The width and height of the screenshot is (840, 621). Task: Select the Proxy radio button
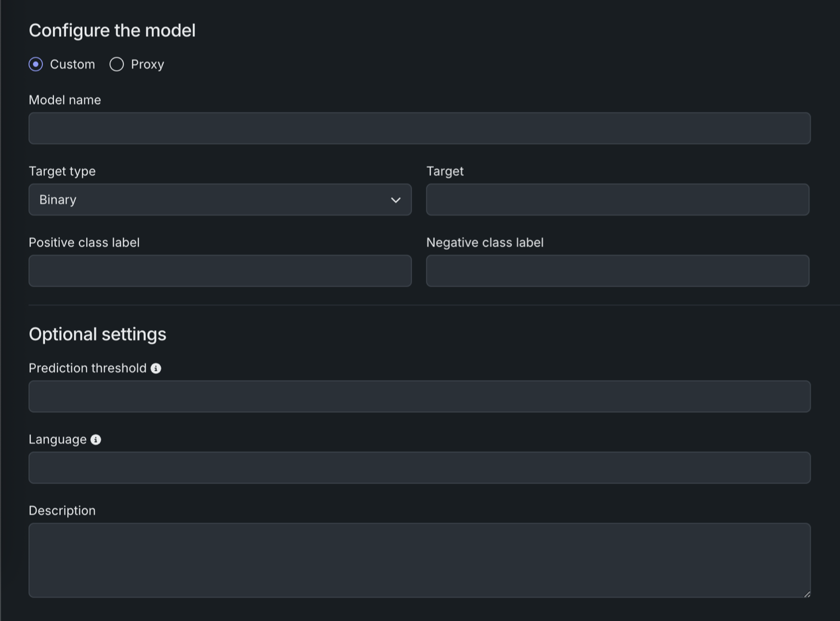coord(117,64)
